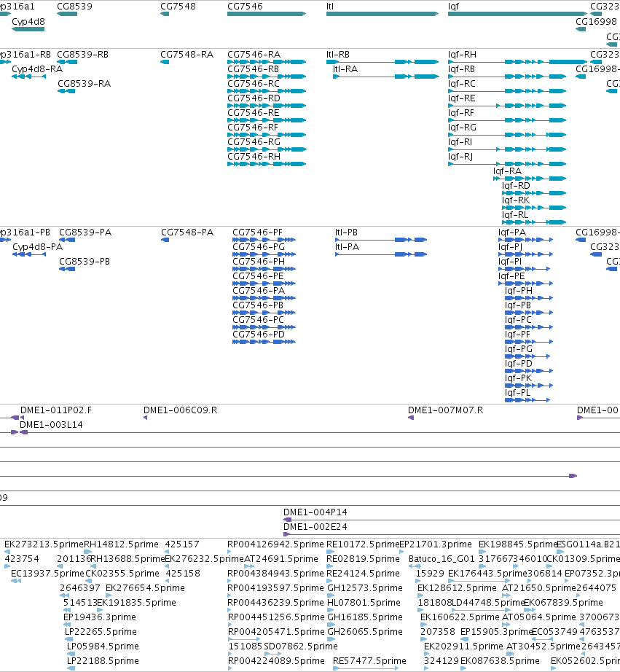Open the DME1-004P14 BAC clone

coord(315,512)
